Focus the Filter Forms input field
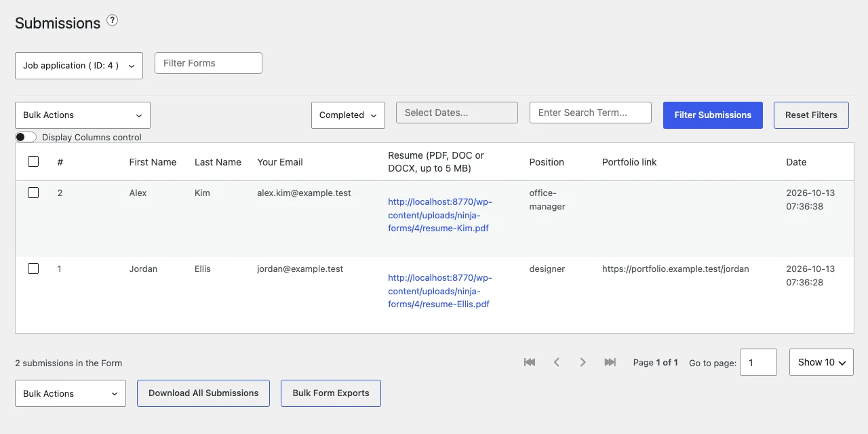 click(208, 63)
